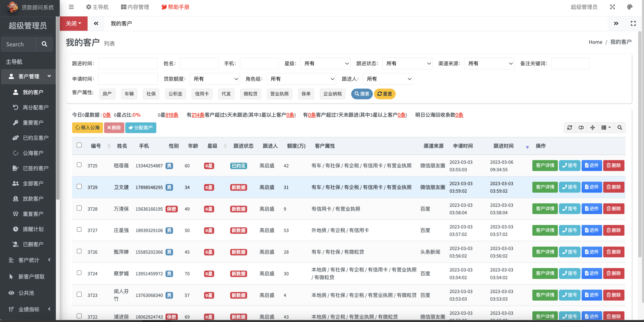The width and height of the screenshot is (644, 322).
Task: Tick the select-all header checkbox
Action: [79, 145]
